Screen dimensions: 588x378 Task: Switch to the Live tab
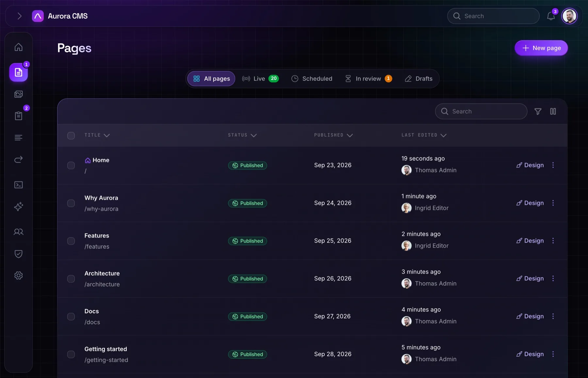(260, 79)
